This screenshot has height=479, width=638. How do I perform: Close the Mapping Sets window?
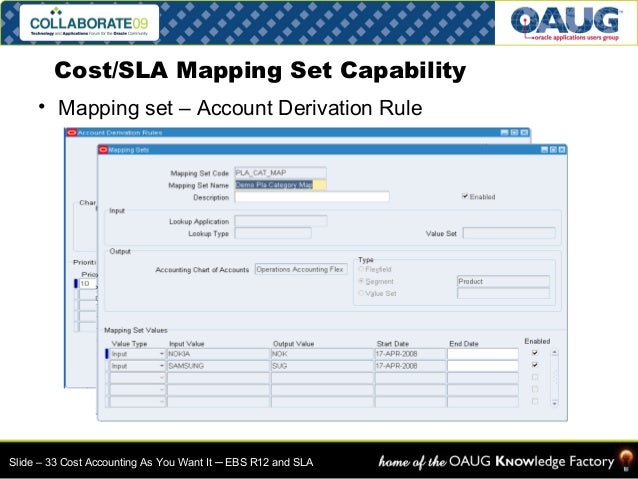562,150
